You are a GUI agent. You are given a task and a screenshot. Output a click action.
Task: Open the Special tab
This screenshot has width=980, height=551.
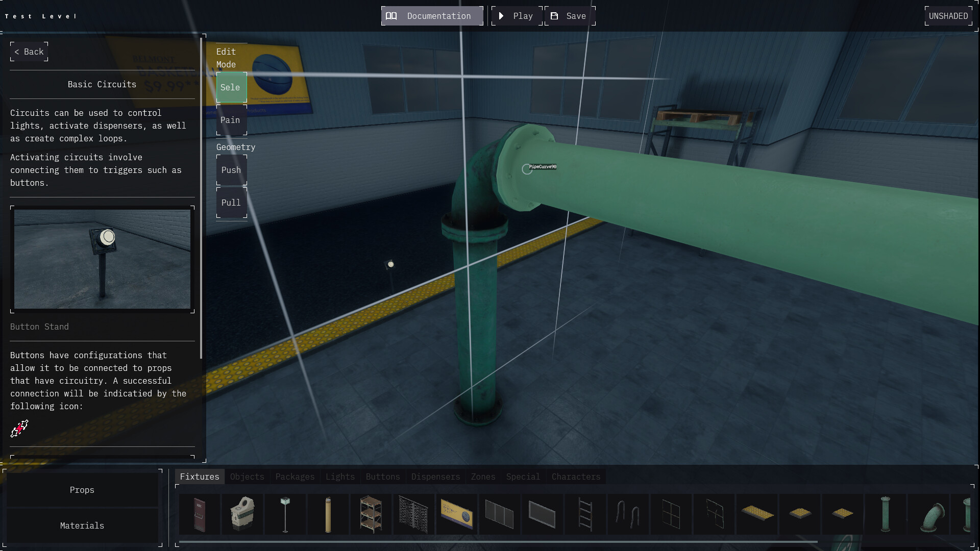[523, 477]
